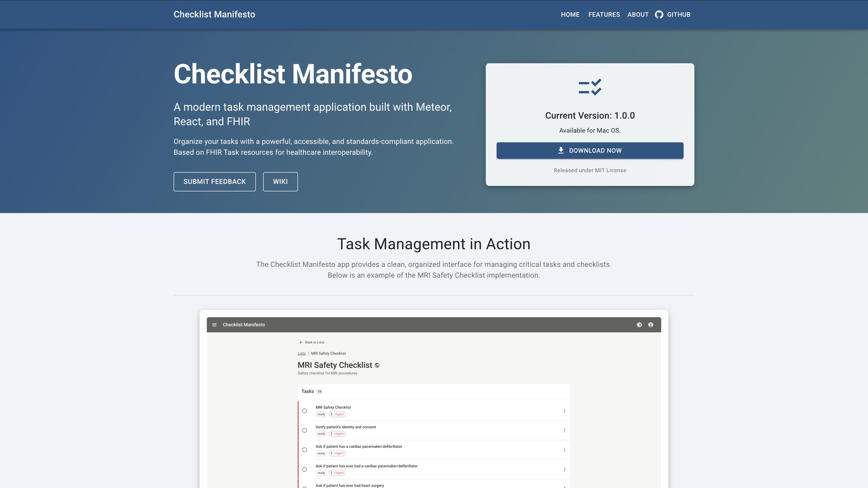Image resolution: width=868 pixels, height=488 pixels.
Task: Click Urgent chip under MRI Safety Checklist task
Action: tap(337, 414)
